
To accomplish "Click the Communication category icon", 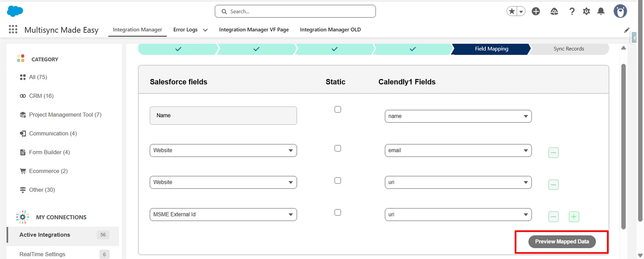I will click(x=23, y=134).
